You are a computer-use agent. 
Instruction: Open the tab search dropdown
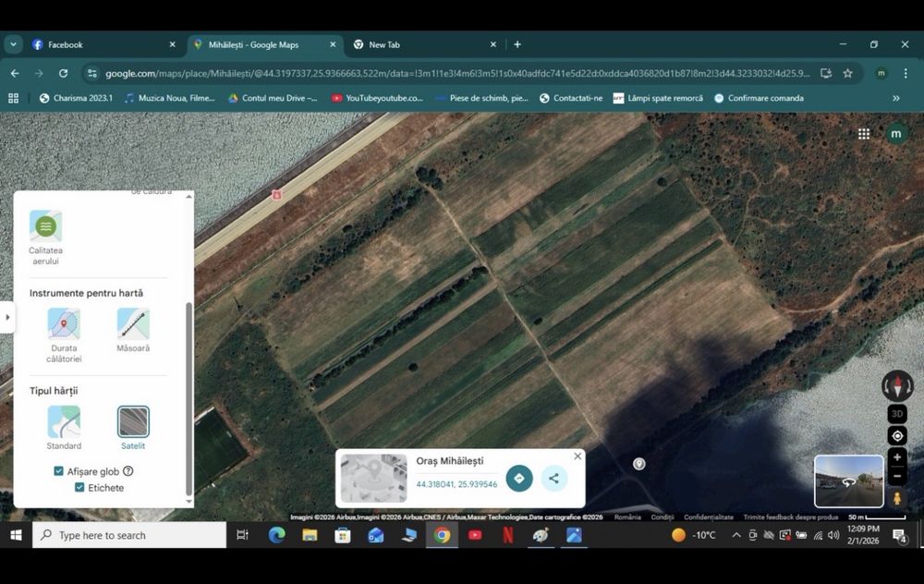click(x=13, y=44)
